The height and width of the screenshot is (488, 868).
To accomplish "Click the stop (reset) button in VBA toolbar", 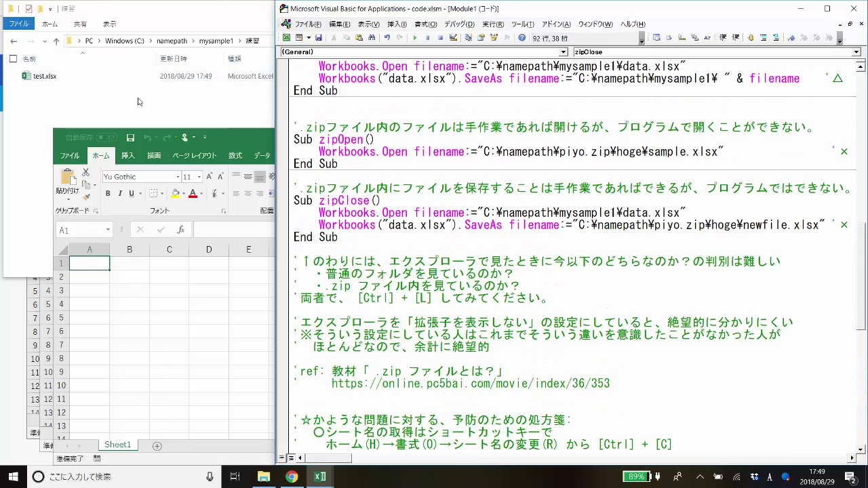I will (440, 38).
